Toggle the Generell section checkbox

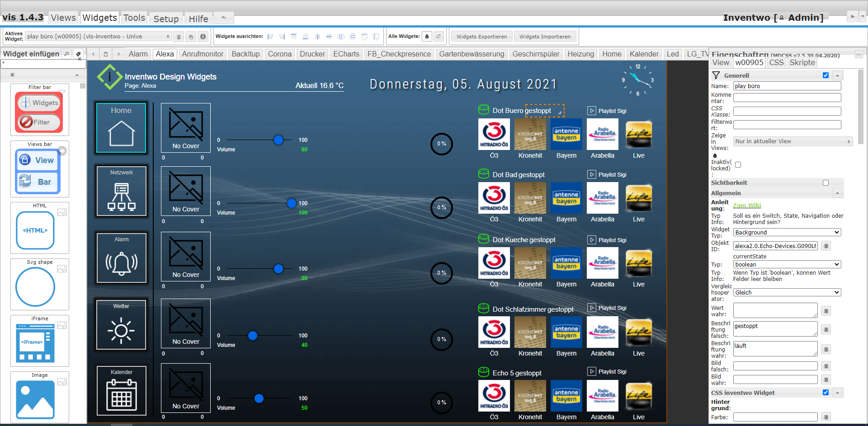[826, 75]
